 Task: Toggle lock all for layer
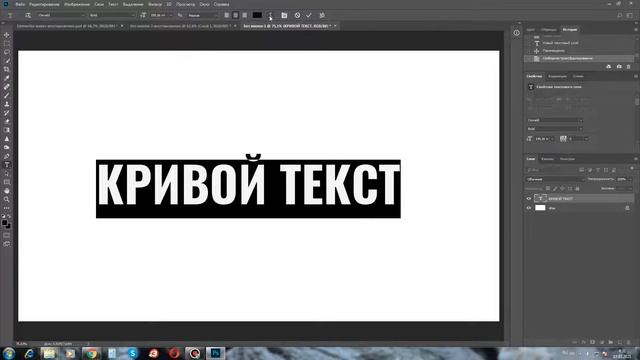(x=577, y=189)
